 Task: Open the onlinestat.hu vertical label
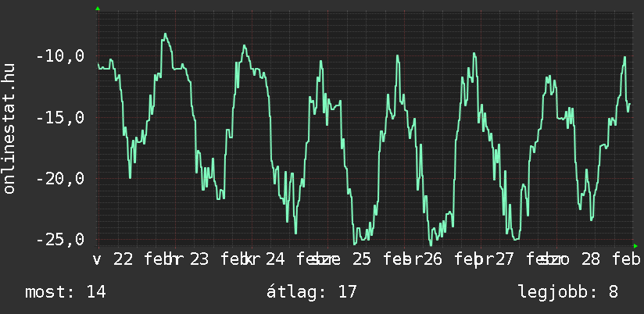pyautogui.click(x=9, y=130)
